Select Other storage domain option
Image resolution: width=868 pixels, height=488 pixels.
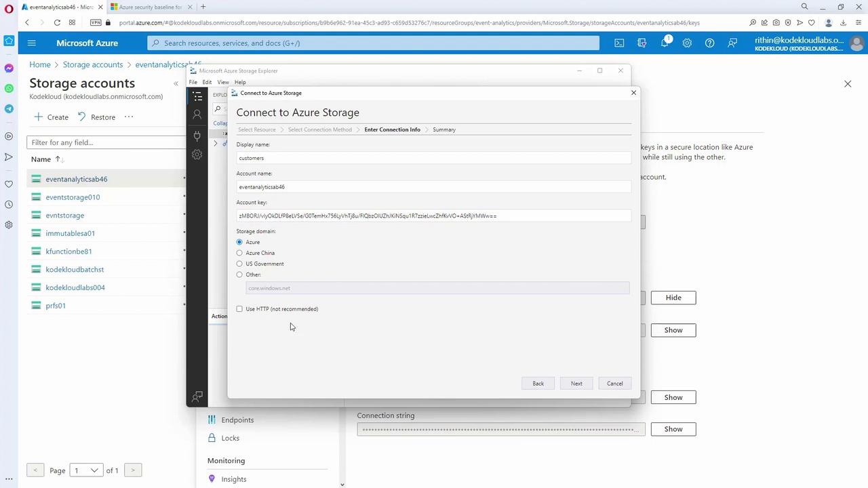pos(239,274)
